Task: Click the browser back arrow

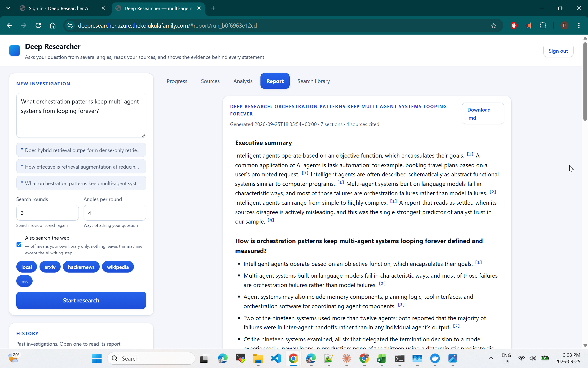Action: point(9,26)
